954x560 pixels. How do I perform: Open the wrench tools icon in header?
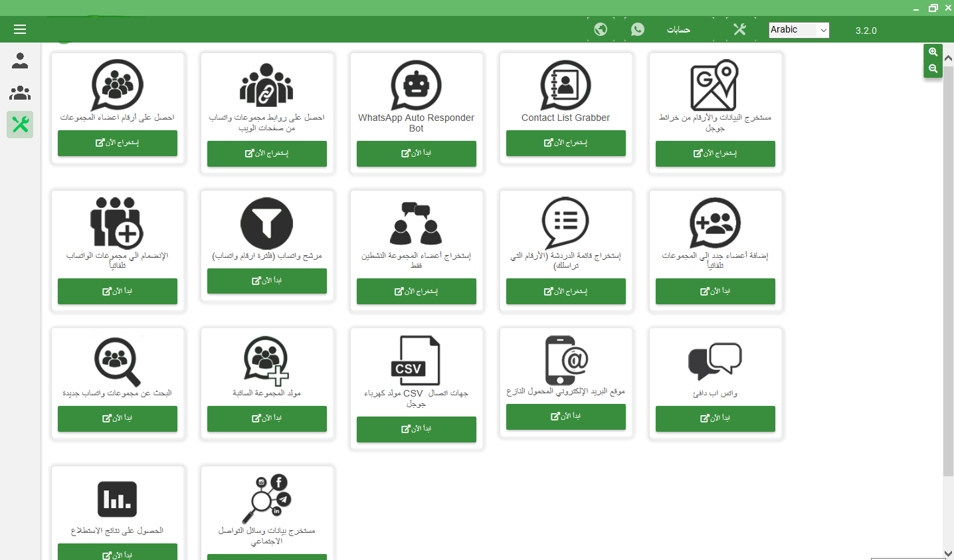[739, 29]
